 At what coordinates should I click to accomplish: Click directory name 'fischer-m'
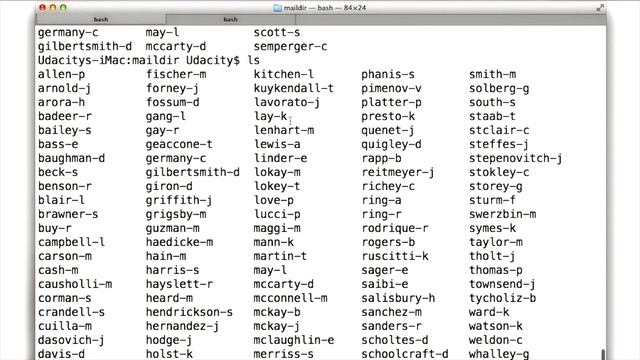coord(176,74)
